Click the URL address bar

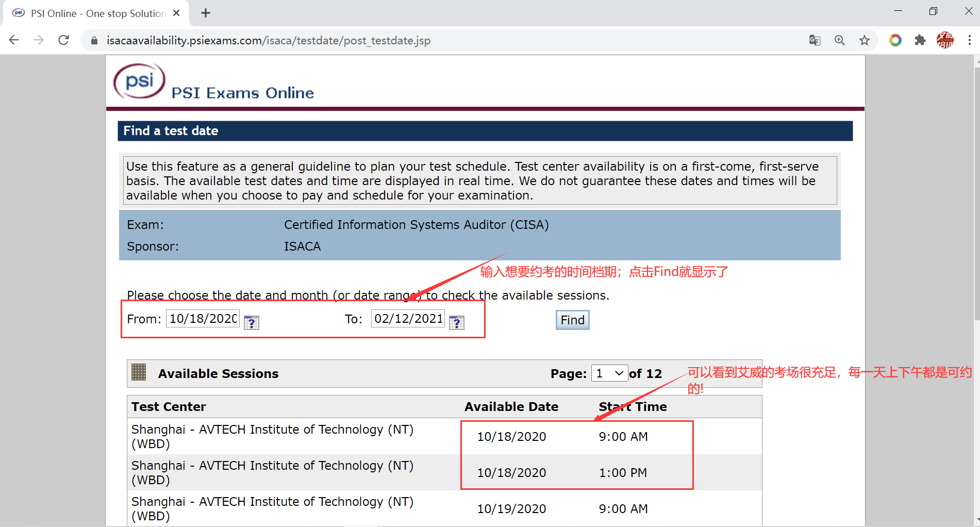pyautogui.click(x=443, y=40)
